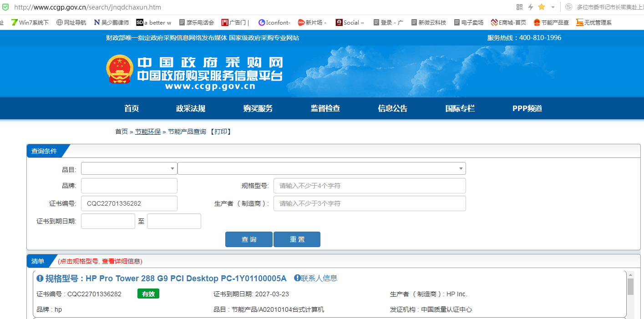The height and width of the screenshot is (319, 644).
Task: Open the 联系人信息 contact link
Action: tap(319, 278)
